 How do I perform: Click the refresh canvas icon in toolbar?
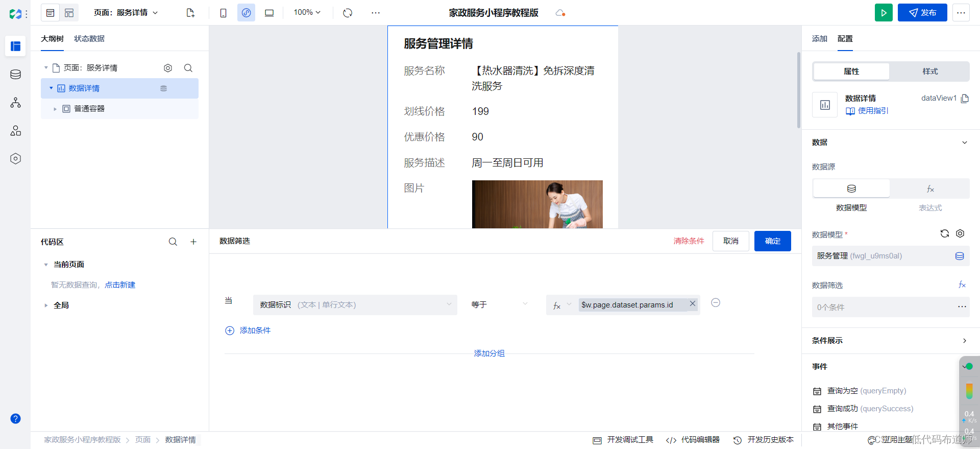348,13
